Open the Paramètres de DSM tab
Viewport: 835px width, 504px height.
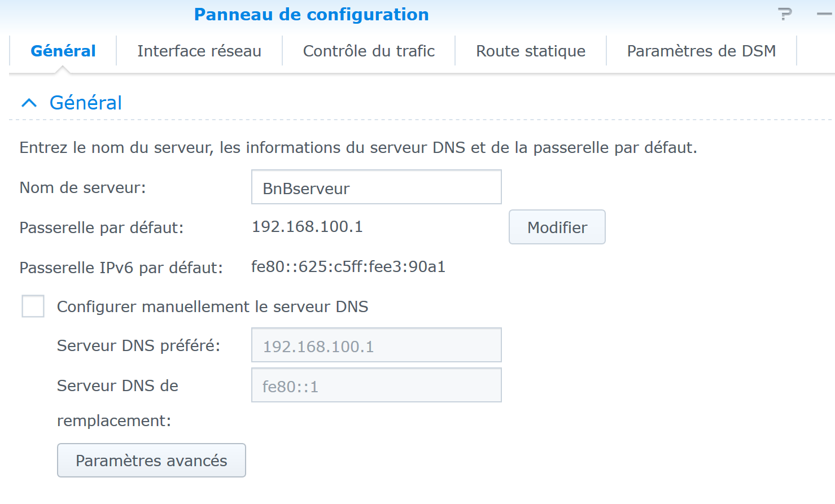701,51
